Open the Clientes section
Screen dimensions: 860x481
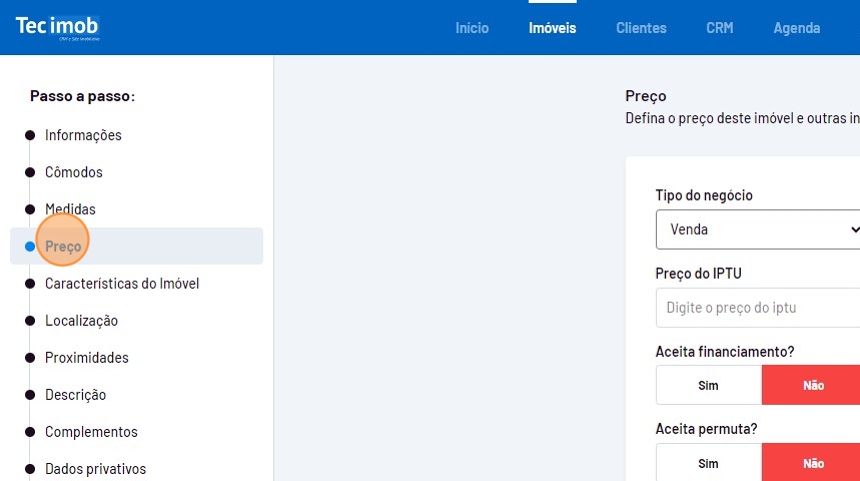pos(641,28)
